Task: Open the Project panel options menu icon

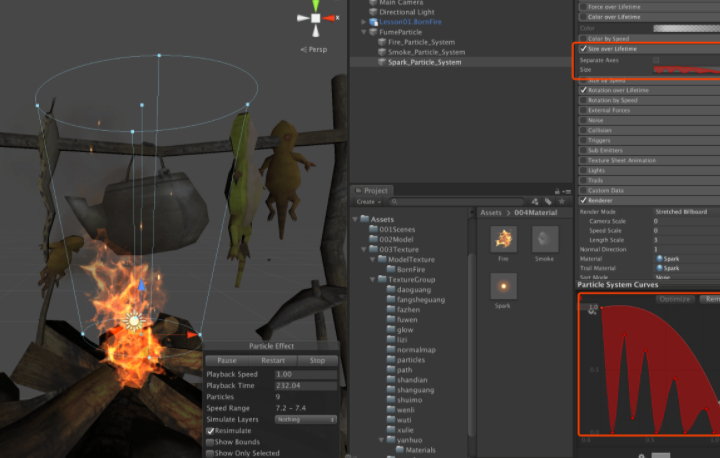Action: [568, 192]
